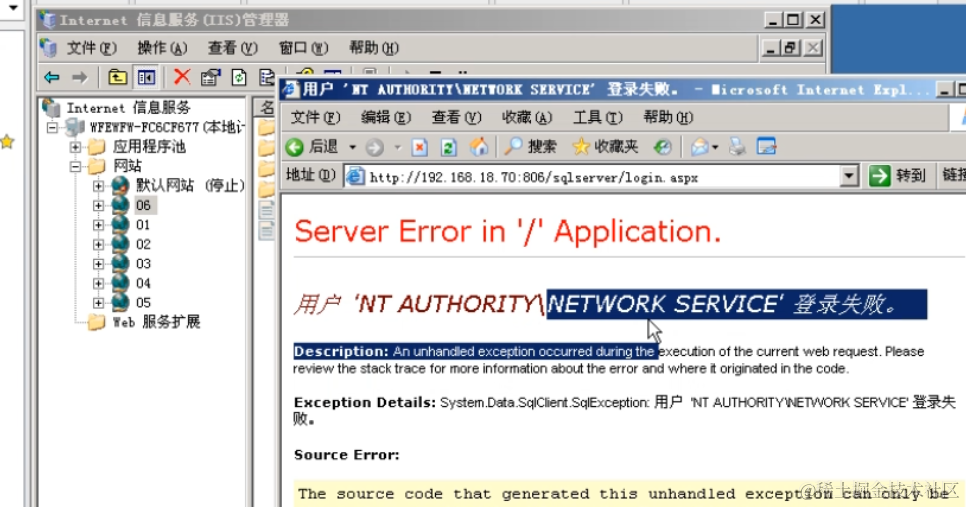This screenshot has height=507, width=966.
Task: Open the Back button history dropdown
Action: pos(352,147)
